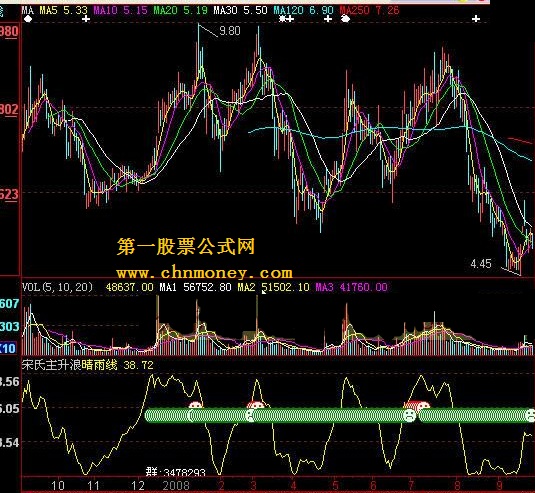535x493 pixels.
Task: Click the 宋氏主升浪晴雨线 indicator title
Action: click(70, 365)
